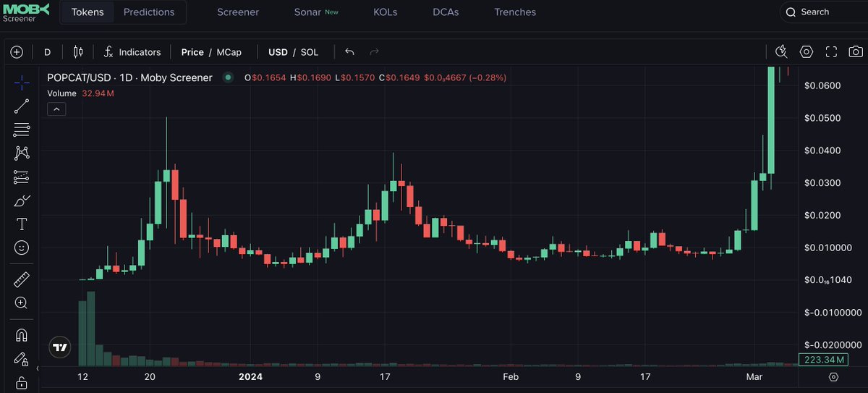
Task: Open the Screener menu item
Action: click(238, 12)
